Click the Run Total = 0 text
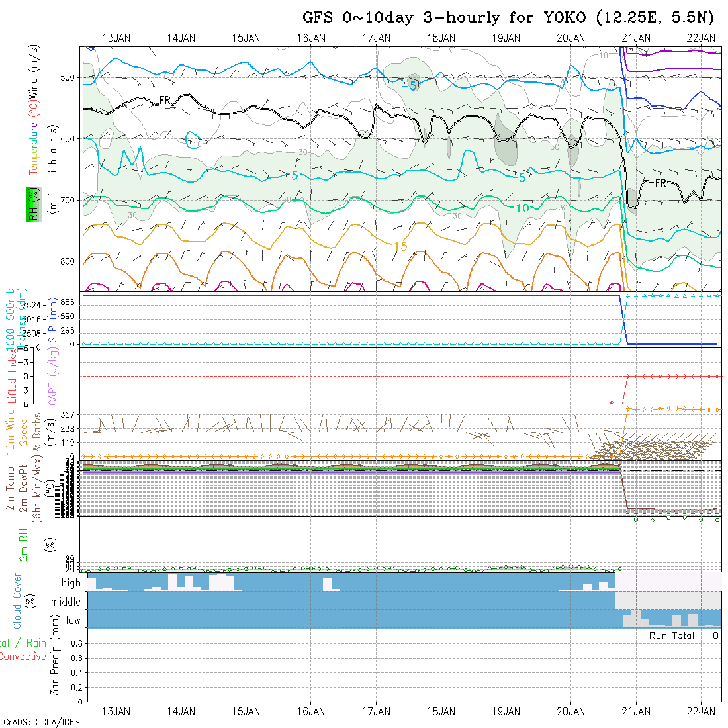Screen dimensions: 728x728 (684, 635)
